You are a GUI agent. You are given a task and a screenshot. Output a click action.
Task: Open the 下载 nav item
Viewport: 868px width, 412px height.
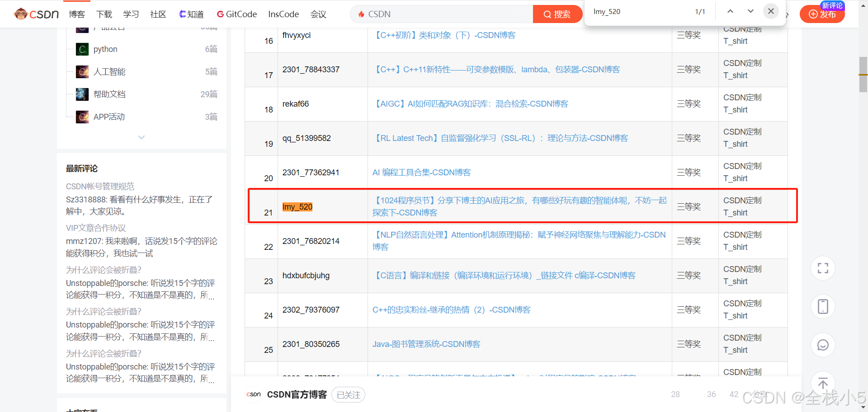[x=104, y=14]
